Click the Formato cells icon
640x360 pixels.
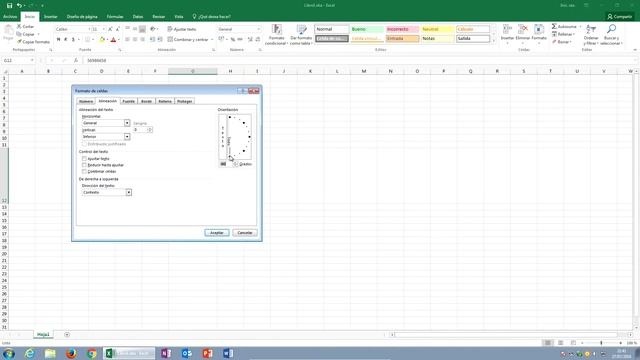pyautogui.click(x=539, y=29)
